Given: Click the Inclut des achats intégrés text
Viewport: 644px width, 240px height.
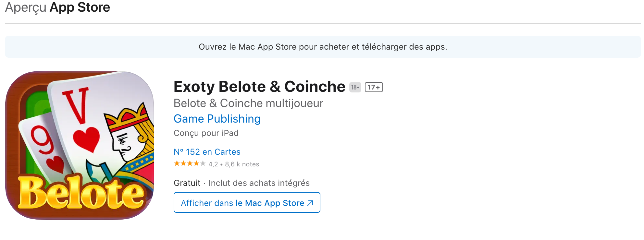Looking at the screenshot, I should click(259, 183).
